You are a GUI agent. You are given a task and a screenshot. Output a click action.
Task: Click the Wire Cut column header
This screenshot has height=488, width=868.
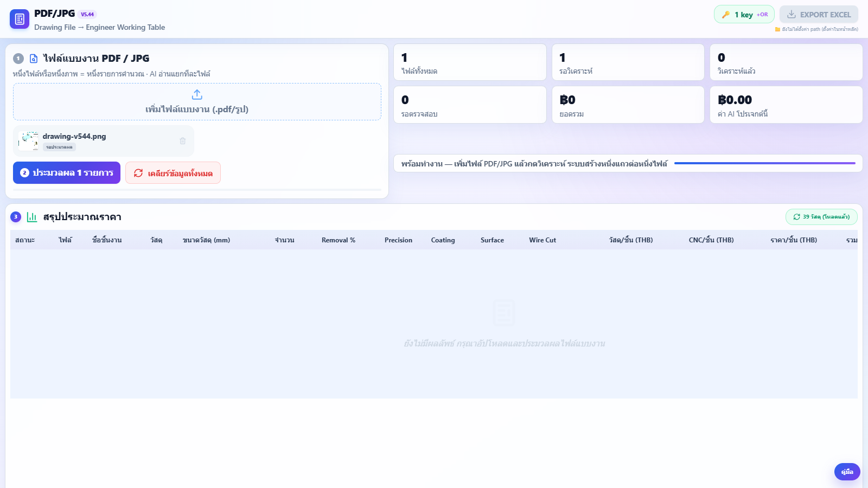click(x=542, y=240)
